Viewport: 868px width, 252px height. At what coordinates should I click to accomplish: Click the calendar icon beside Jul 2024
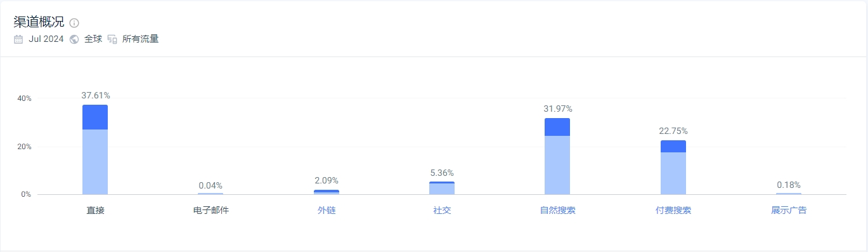tap(18, 39)
